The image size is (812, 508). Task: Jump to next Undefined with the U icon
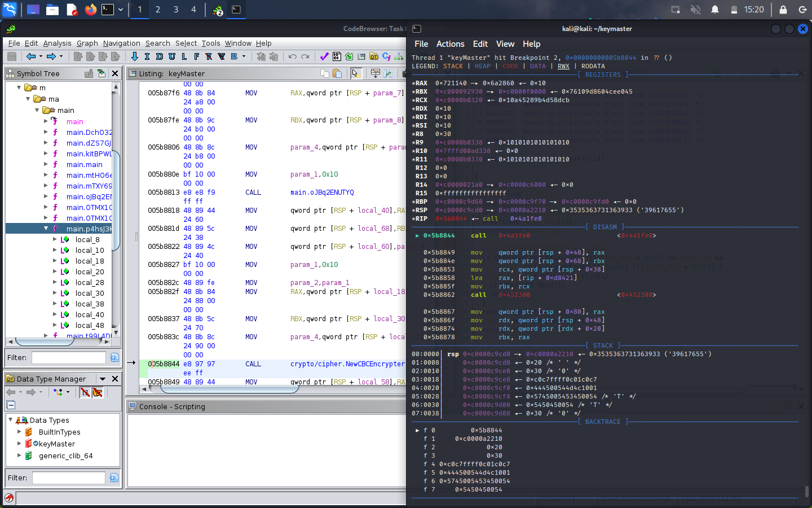tap(172, 56)
